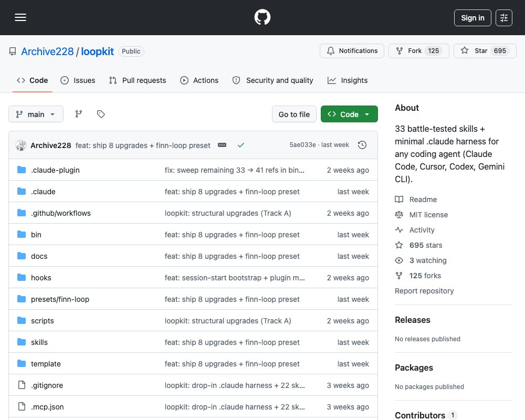Open the scripts folder
Viewport: 525px width, 420px height.
pyautogui.click(x=42, y=321)
